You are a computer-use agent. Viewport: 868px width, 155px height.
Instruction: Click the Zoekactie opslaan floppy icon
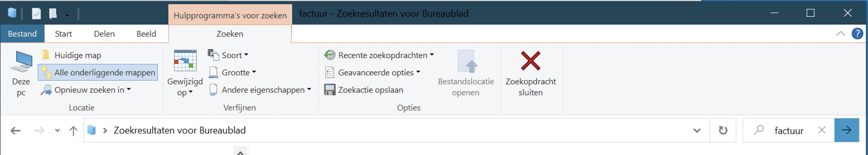click(x=330, y=90)
